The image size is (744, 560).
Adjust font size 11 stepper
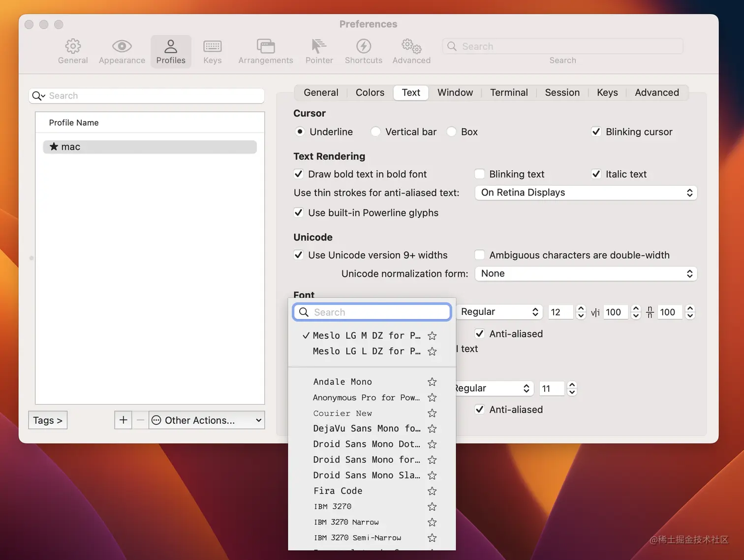click(572, 388)
